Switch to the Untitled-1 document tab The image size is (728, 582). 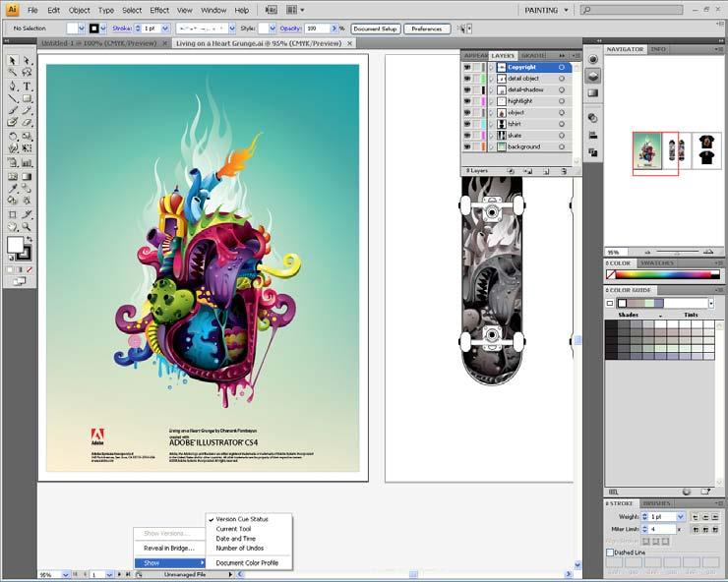coord(99,43)
